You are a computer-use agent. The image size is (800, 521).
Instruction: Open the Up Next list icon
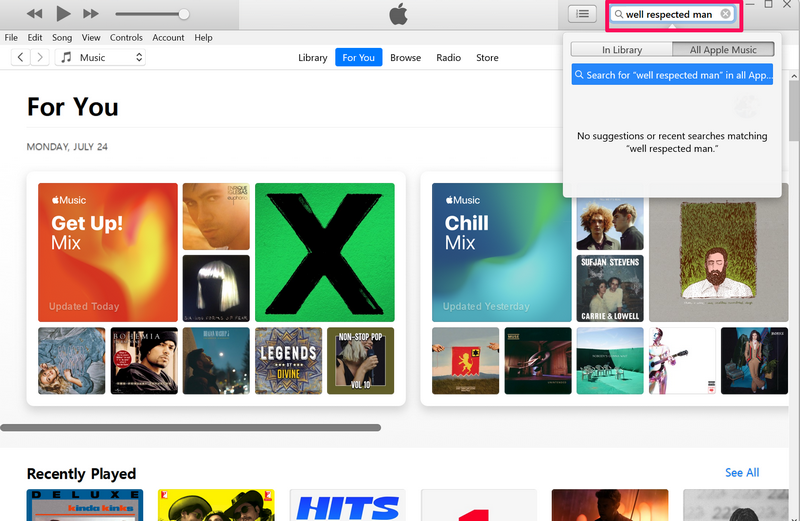[581, 14]
